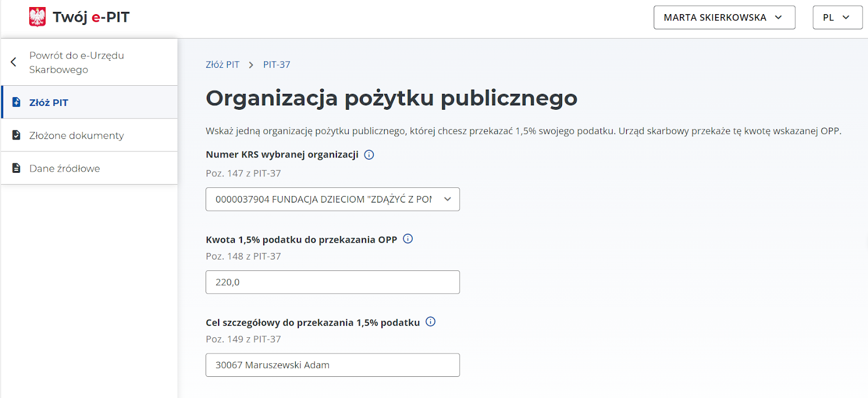868x398 pixels.
Task: Select the Złóż PIT sidebar label
Action: coord(49,103)
